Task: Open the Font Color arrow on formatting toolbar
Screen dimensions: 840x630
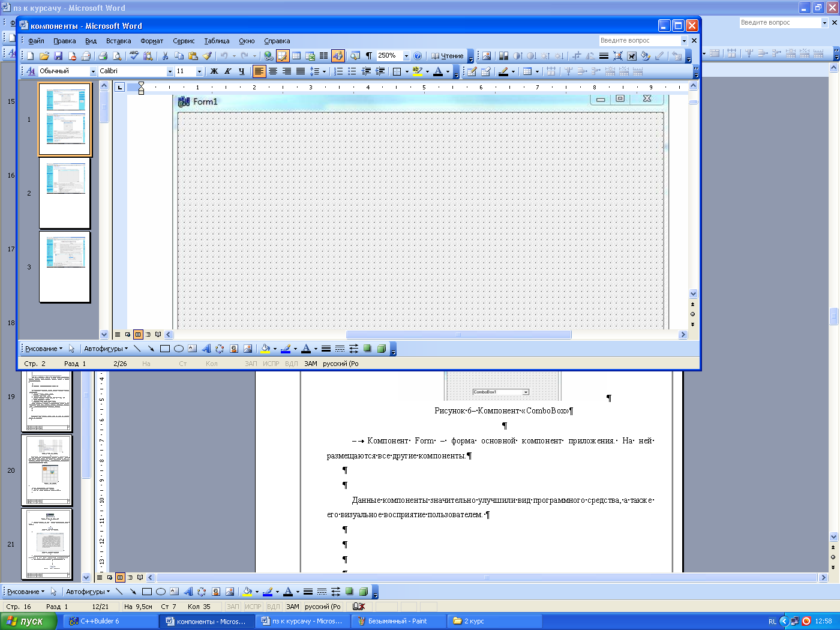Action: [x=448, y=71]
